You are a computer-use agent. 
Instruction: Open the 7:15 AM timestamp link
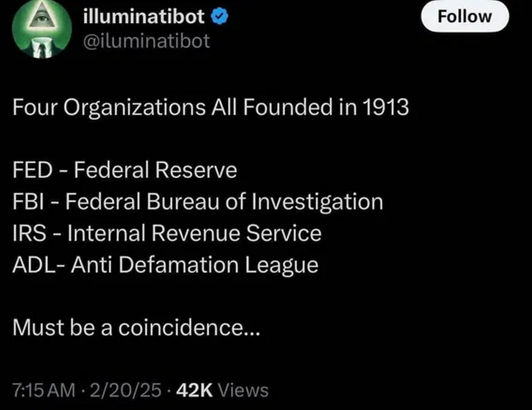point(44,390)
